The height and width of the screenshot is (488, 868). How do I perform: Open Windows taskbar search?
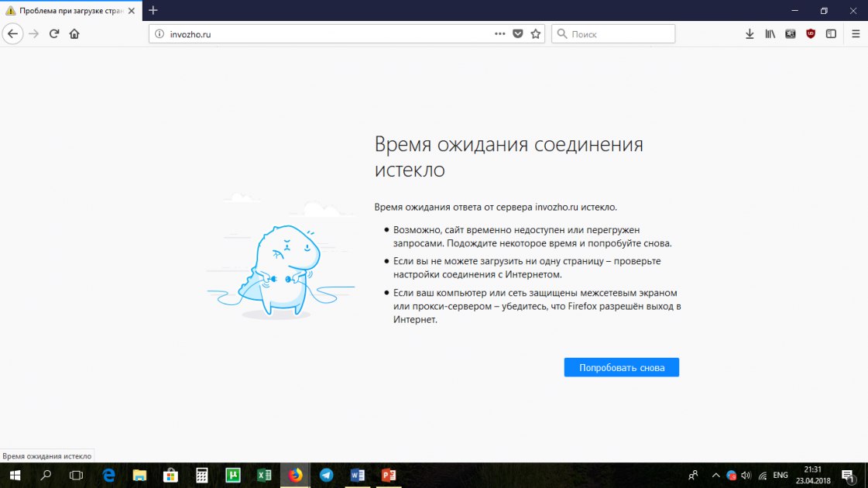46,476
